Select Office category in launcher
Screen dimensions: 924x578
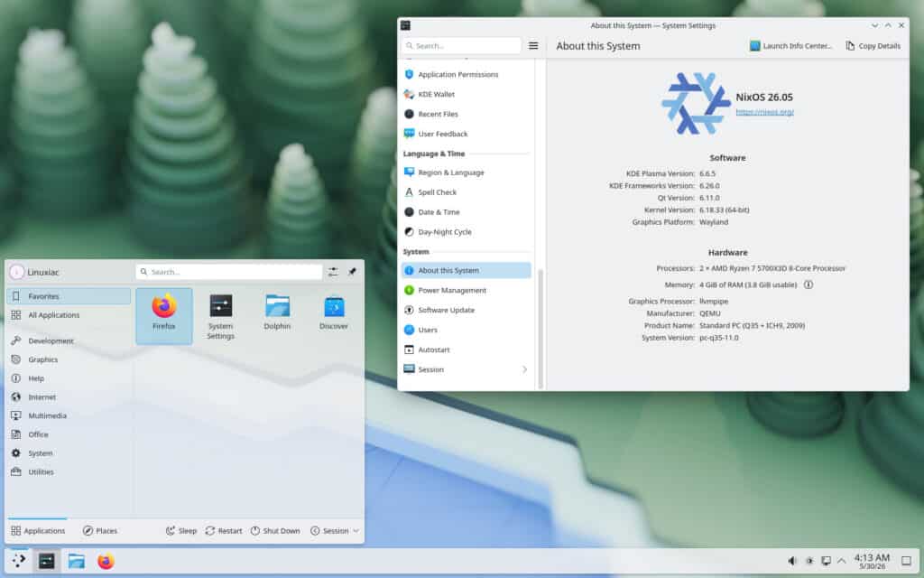tap(69, 434)
